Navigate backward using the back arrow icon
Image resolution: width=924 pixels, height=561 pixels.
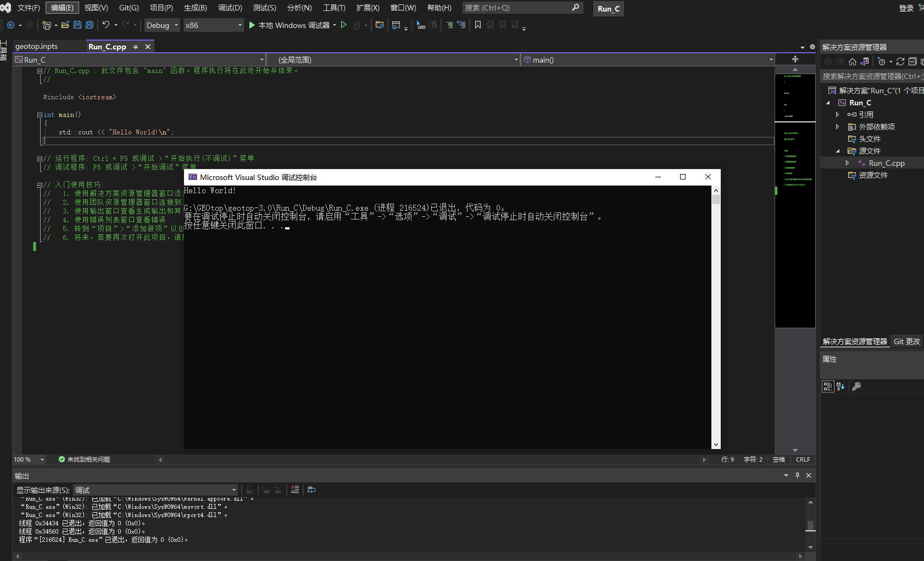click(10, 25)
